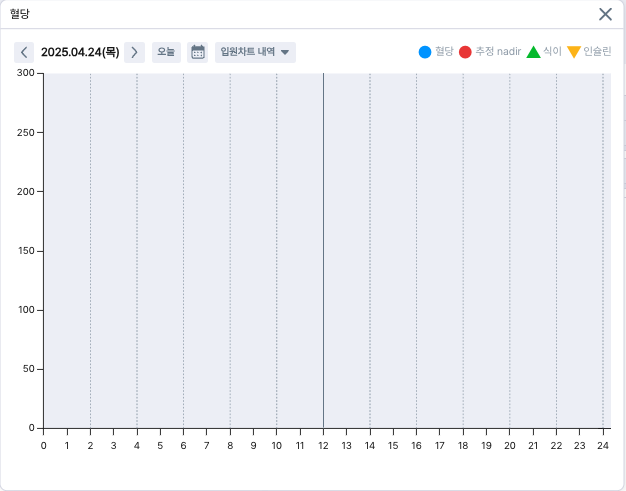Jump to today with 오늘 button
Viewport: 626px width, 491px height.
166,52
